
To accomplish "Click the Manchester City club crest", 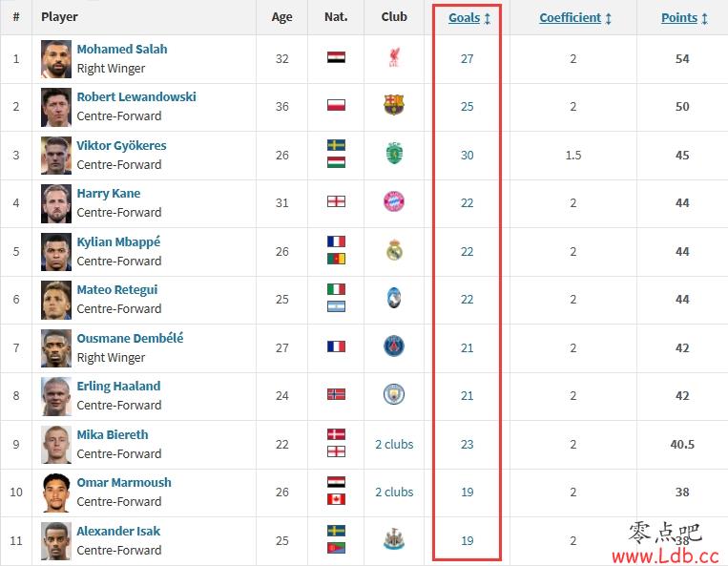I will (x=394, y=394).
